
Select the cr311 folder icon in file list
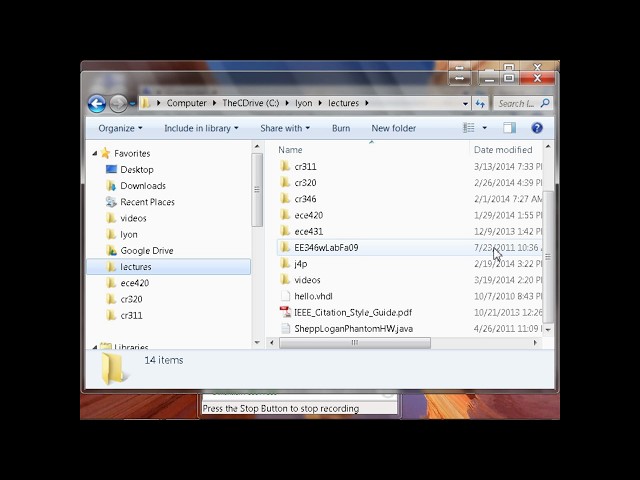pos(285,166)
